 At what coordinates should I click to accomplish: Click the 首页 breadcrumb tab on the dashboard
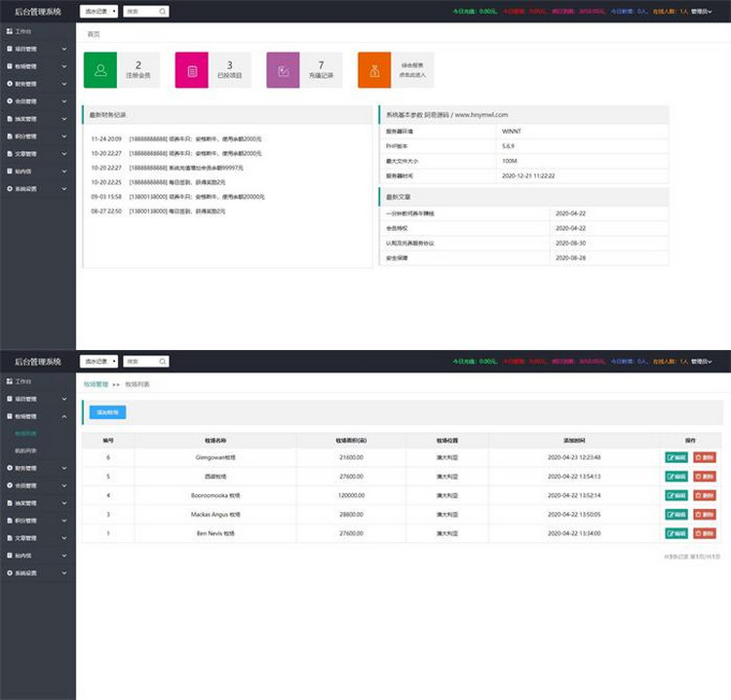point(94,34)
